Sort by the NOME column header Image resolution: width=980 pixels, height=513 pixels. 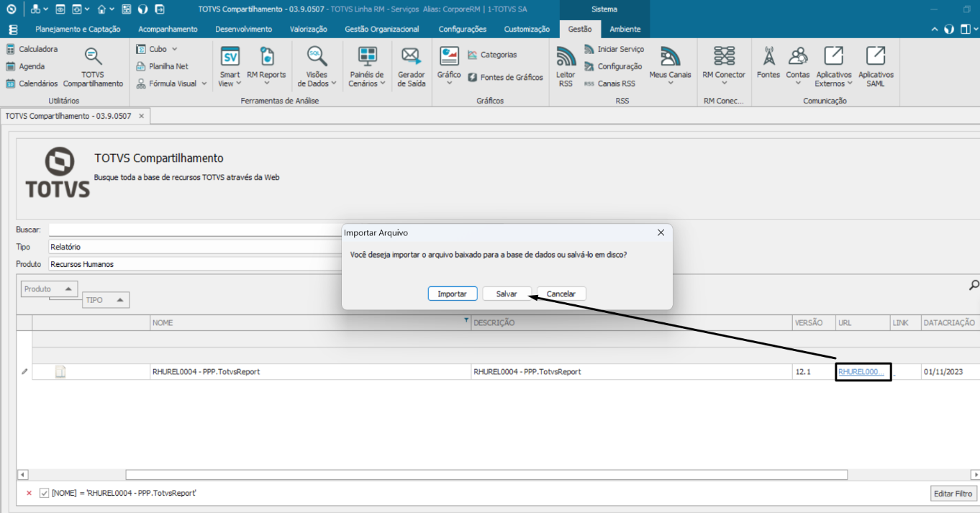click(310, 323)
